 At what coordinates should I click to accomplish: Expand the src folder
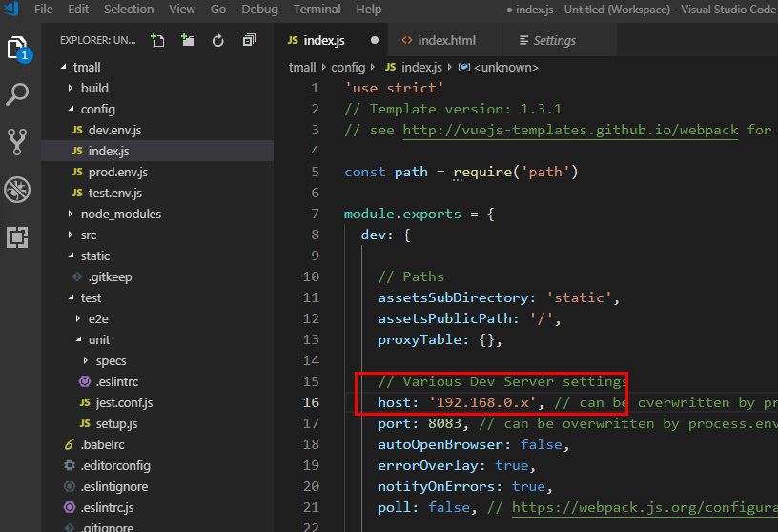tap(89, 235)
